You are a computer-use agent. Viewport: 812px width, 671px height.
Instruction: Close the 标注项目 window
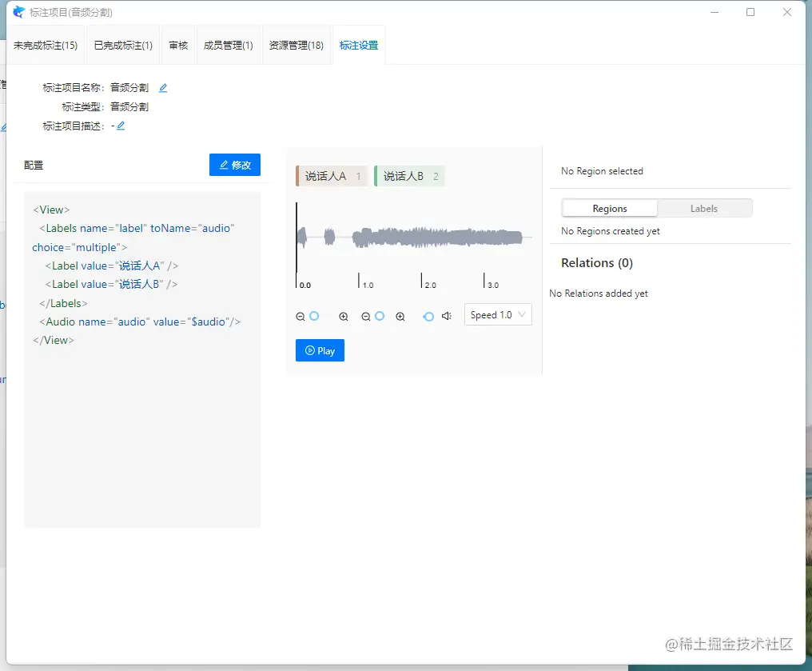pyautogui.click(x=787, y=12)
